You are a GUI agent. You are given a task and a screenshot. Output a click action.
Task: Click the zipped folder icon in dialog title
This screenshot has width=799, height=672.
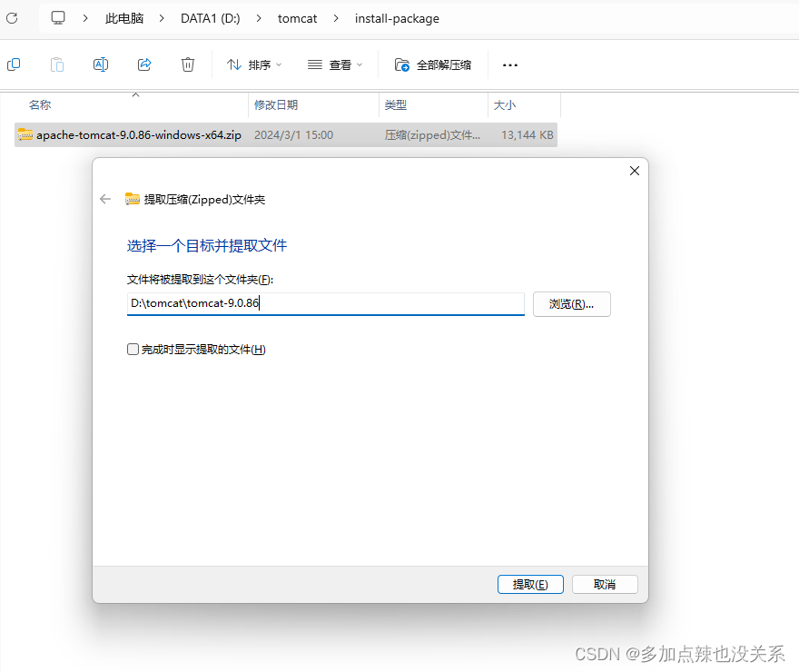(133, 199)
